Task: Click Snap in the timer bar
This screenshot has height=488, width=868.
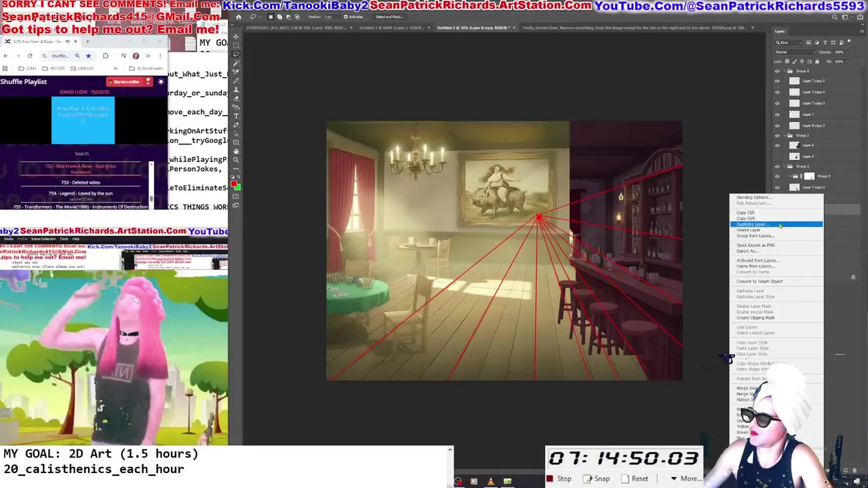Action: click(596, 479)
